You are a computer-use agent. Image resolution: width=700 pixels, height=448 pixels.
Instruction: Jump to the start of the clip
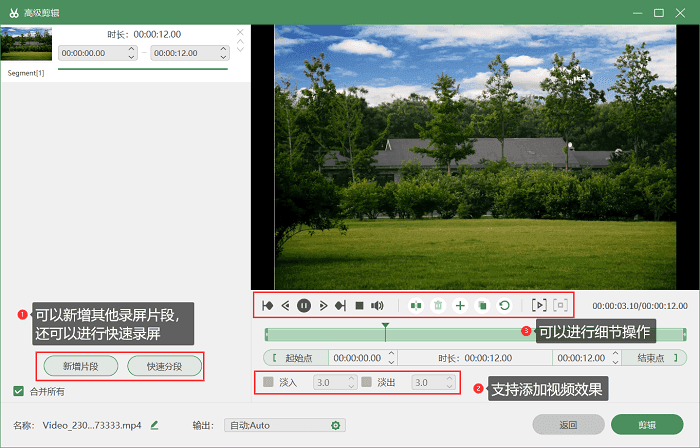coord(267,305)
